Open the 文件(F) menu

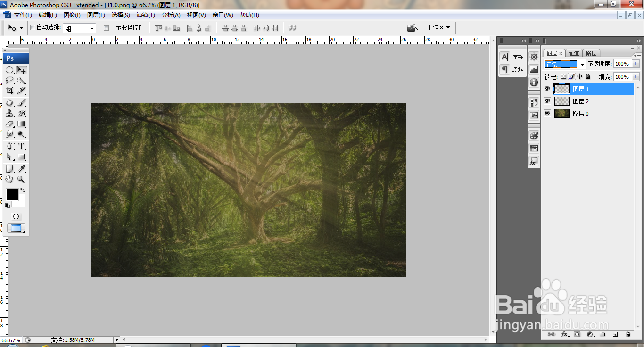tap(23, 15)
